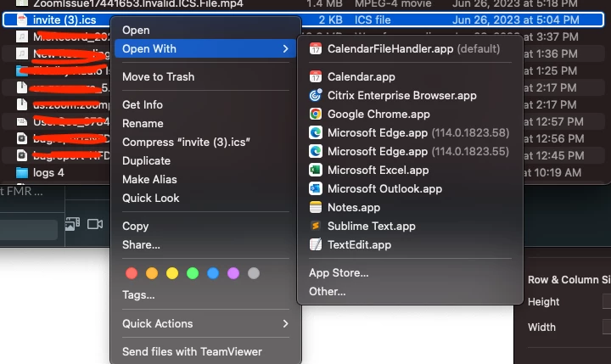
Task: Apply the red tag color
Action: (132, 273)
